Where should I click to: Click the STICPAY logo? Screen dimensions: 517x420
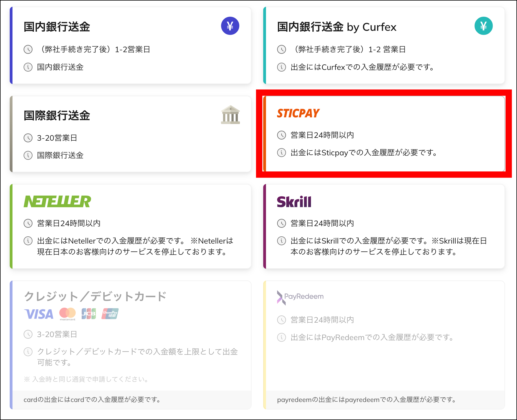click(298, 113)
